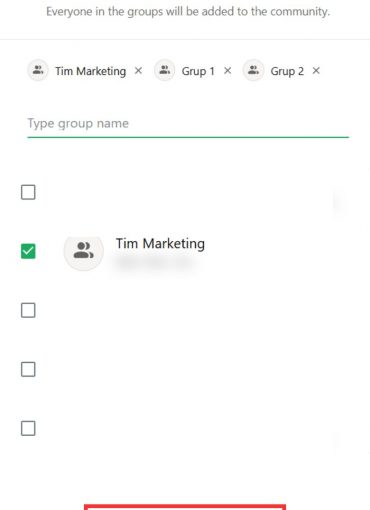The image size is (370, 510).
Task: Click the Grup 1 chip label
Action: 198,71
